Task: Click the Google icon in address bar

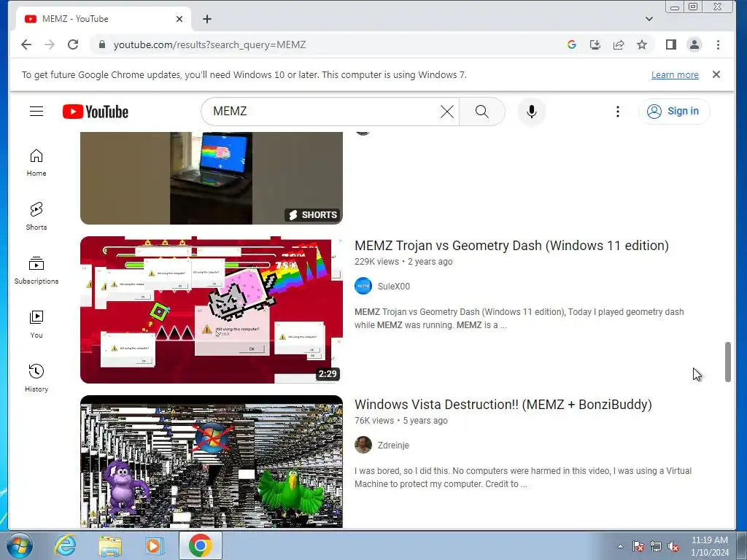Action: pos(572,44)
